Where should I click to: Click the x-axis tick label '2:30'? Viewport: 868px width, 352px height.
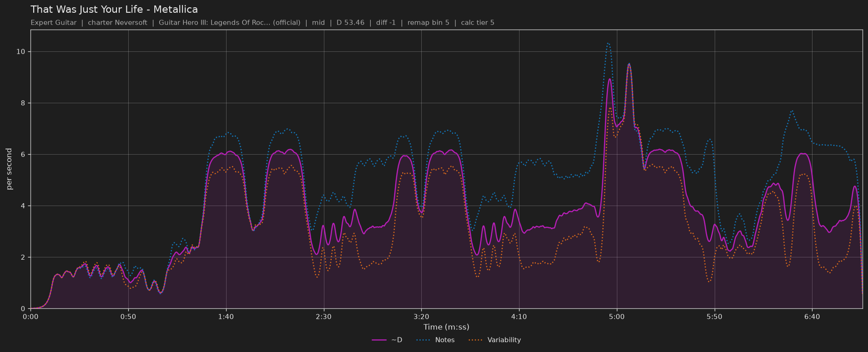pos(323,317)
